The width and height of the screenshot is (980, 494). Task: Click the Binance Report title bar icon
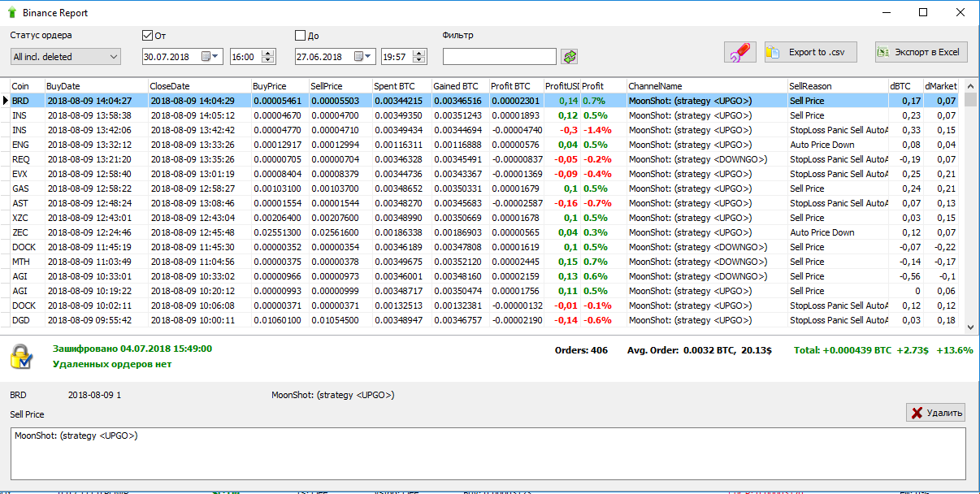coord(11,13)
